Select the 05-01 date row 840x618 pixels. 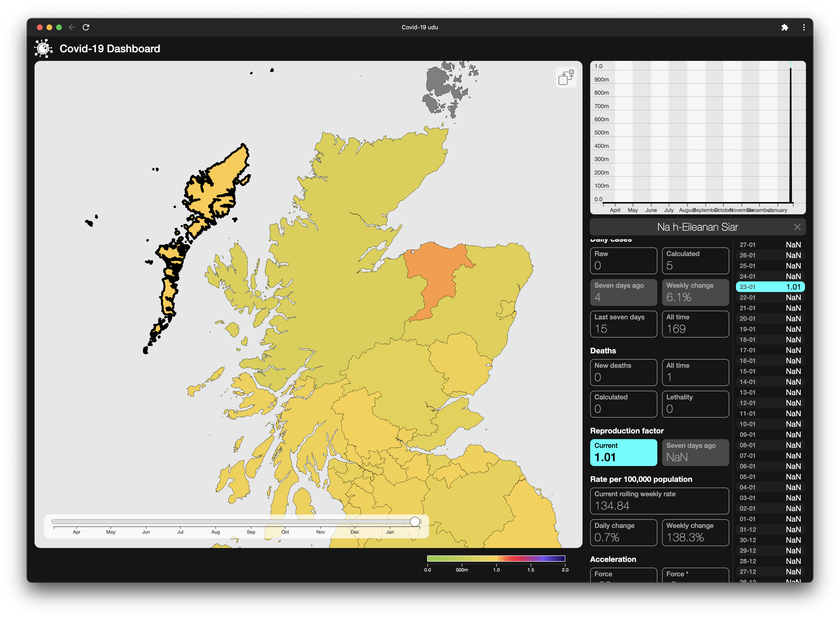click(770, 477)
